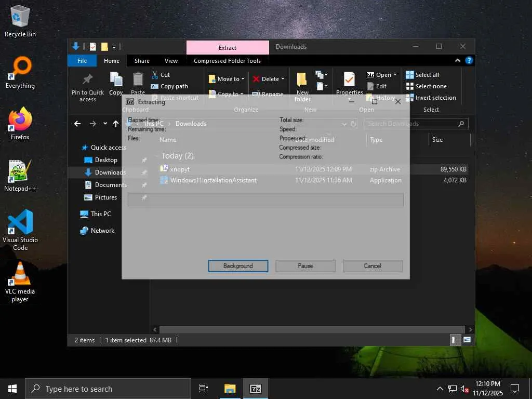532x399 pixels.
Task: Click the Properties checkmark icon
Action: click(349, 79)
